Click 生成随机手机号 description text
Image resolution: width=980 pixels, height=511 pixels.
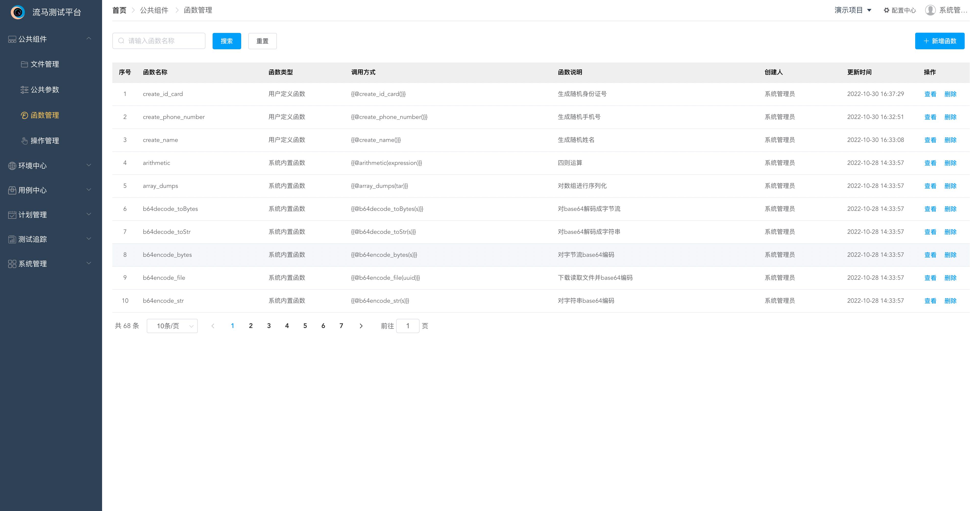tap(579, 117)
